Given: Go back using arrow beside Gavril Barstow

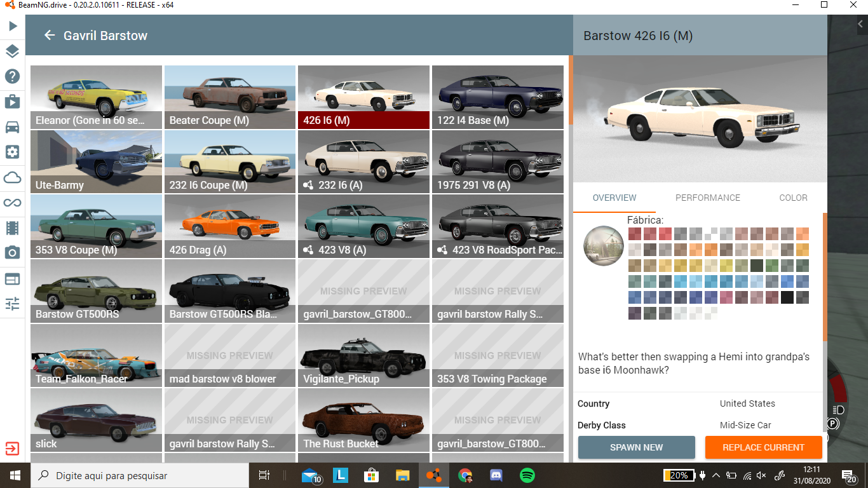Looking at the screenshot, I should (50, 36).
